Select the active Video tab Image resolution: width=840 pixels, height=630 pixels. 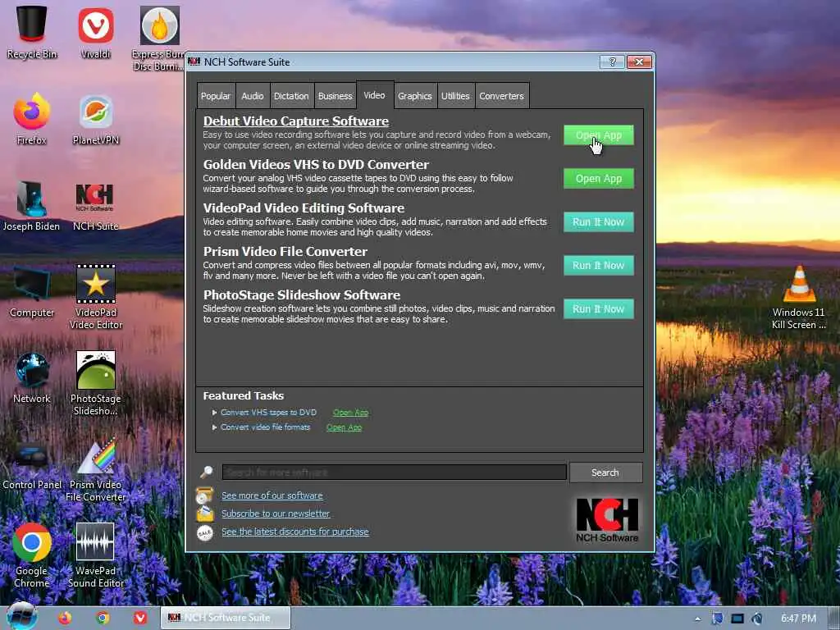(374, 95)
